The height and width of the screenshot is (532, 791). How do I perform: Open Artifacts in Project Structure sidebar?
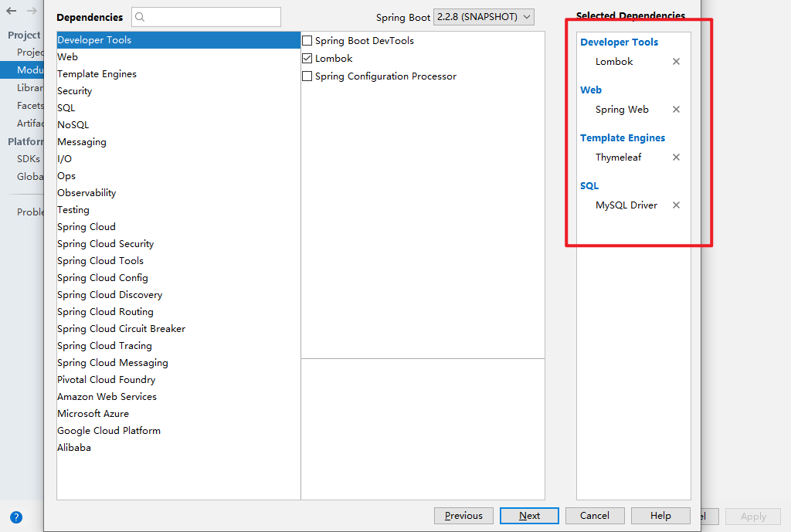22,123
